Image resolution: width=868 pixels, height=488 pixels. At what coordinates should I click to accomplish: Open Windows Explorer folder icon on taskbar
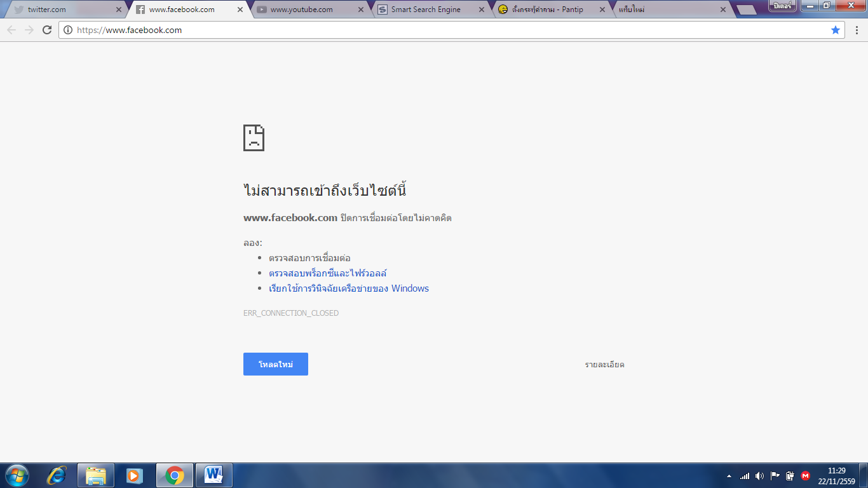(96, 475)
